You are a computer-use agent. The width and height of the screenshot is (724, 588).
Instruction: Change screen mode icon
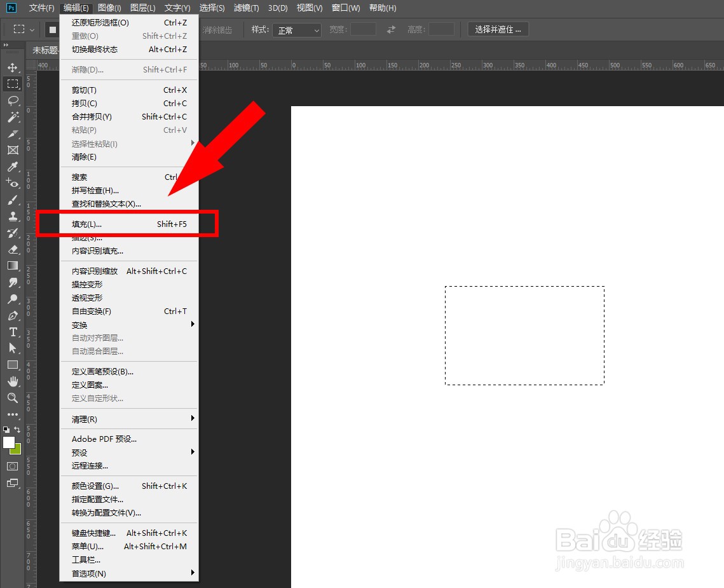point(13,483)
